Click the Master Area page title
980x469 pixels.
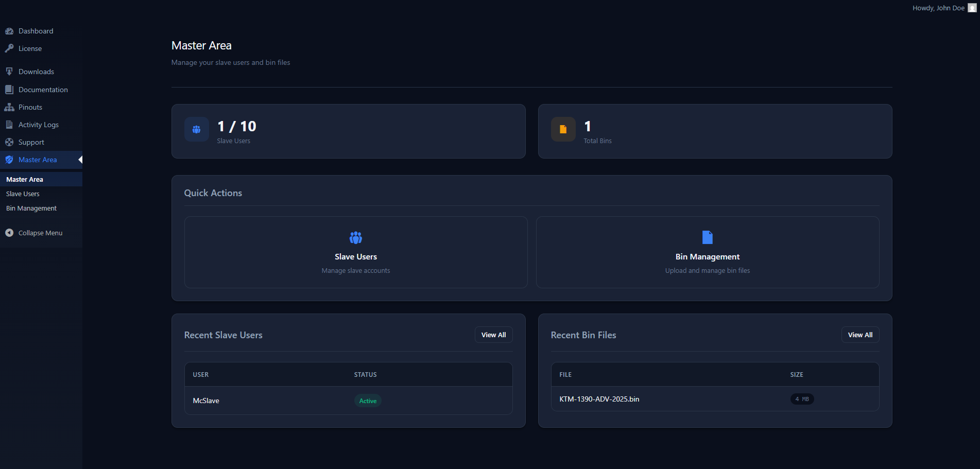point(201,45)
